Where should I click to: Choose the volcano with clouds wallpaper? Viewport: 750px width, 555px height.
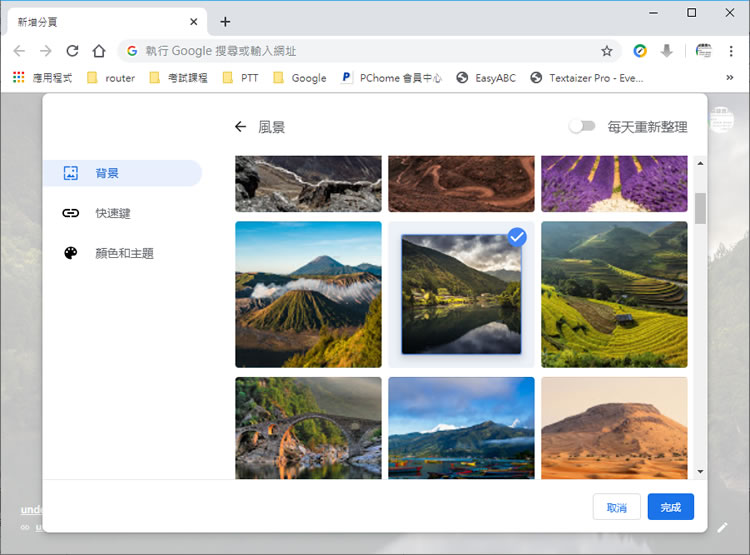point(309,295)
